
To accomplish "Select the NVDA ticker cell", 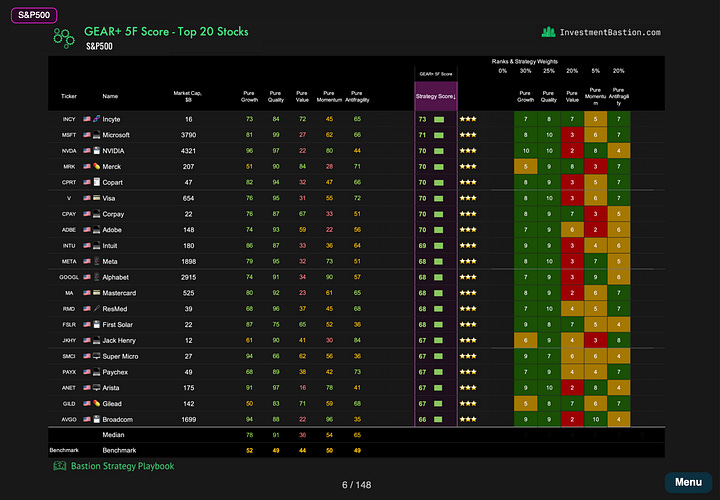I will point(69,151).
